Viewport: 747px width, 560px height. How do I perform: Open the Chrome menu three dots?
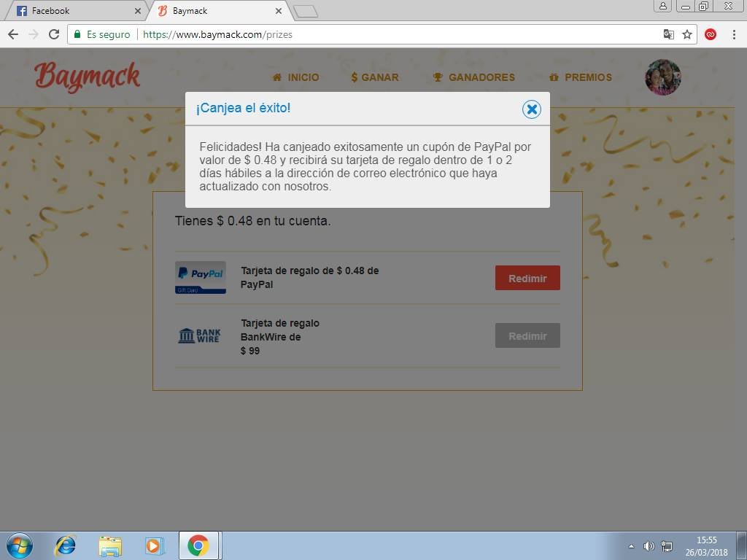[x=734, y=34]
